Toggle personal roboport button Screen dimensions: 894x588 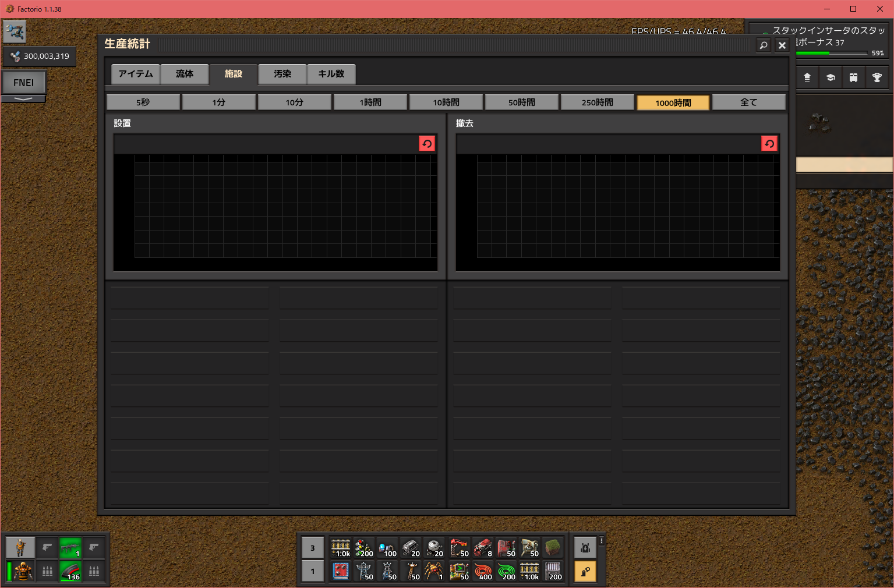[585, 548]
